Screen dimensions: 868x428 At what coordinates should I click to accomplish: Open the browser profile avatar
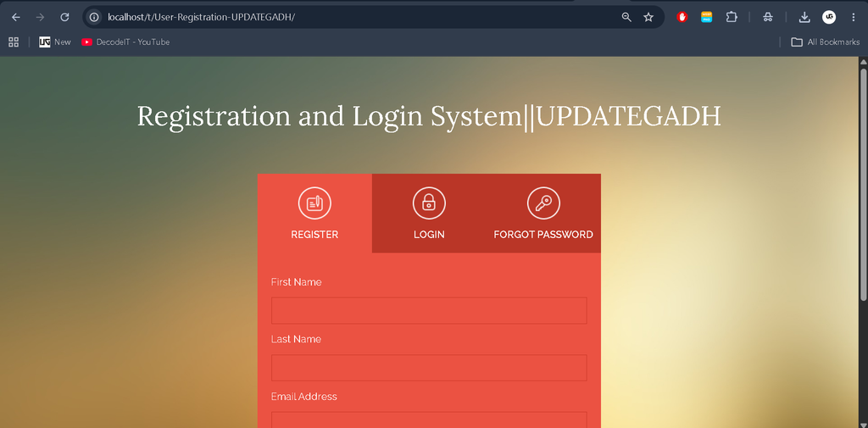pos(829,17)
